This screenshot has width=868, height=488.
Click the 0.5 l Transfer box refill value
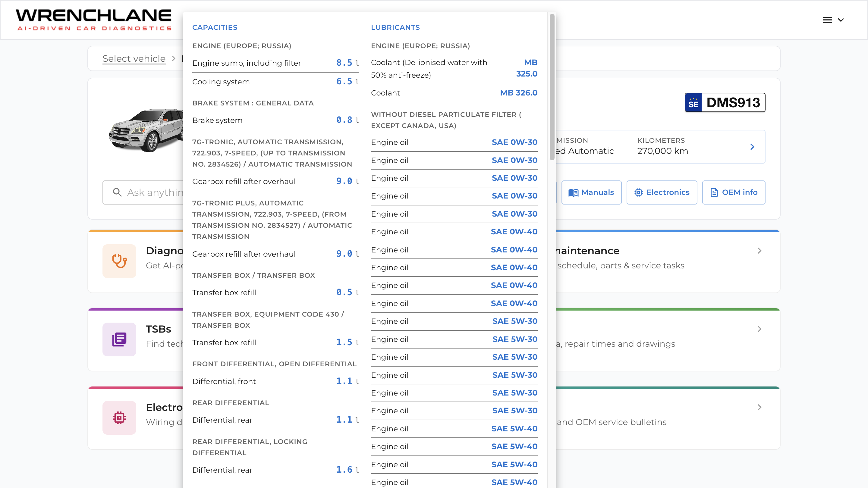tap(348, 292)
